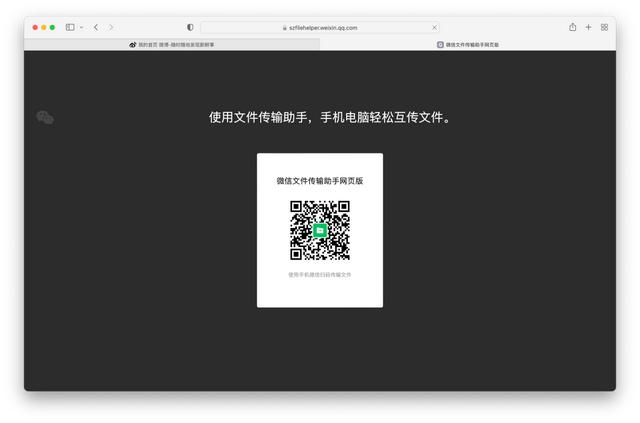
Task: Click the green icon inside the QR code
Action: pyautogui.click(x=320, y=231)
